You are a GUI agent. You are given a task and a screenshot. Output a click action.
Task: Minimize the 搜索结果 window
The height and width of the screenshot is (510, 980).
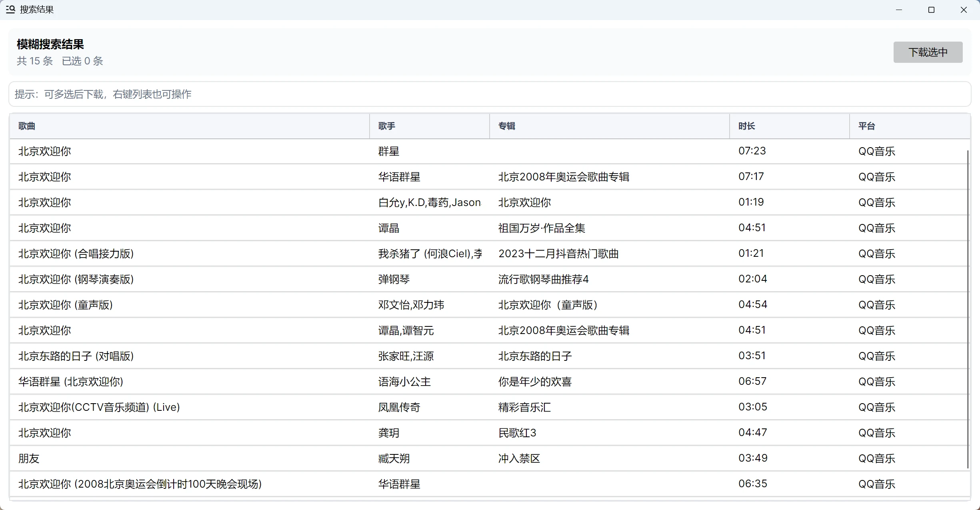899,10
